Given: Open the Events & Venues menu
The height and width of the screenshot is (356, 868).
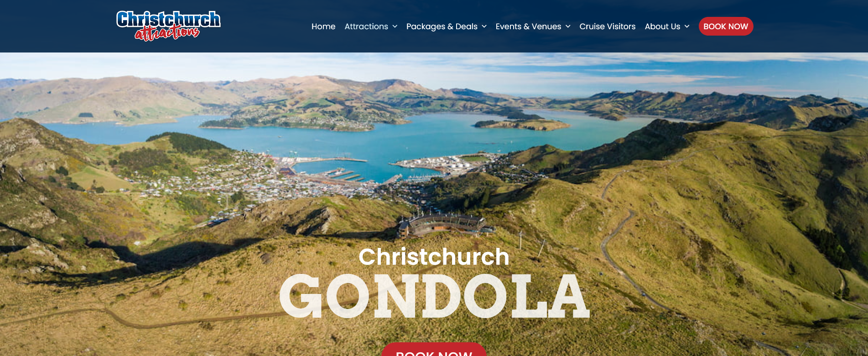Looking at the screenshot, I should pos(528,26).
